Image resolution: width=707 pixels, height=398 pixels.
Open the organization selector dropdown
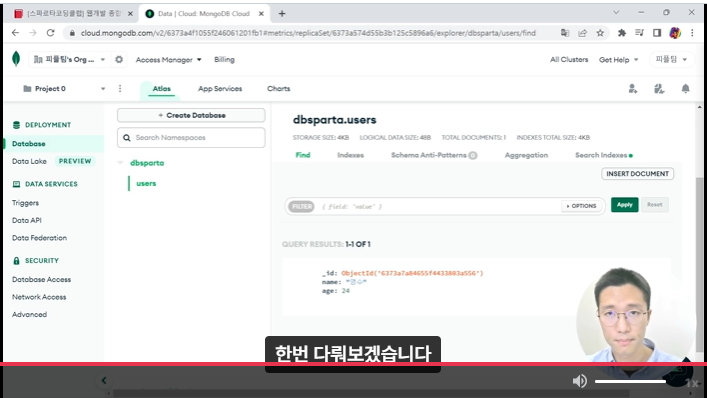click(x=69, y=59)
